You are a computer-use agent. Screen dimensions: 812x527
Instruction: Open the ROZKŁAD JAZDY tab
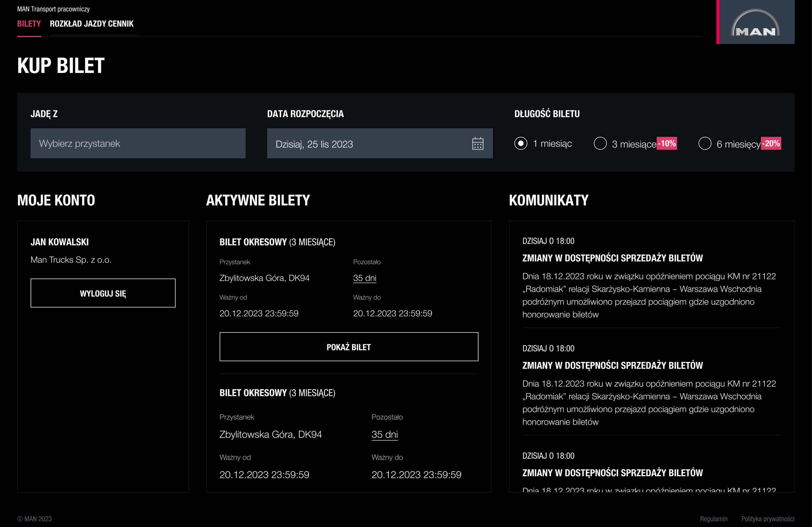(x=78, y=24)
